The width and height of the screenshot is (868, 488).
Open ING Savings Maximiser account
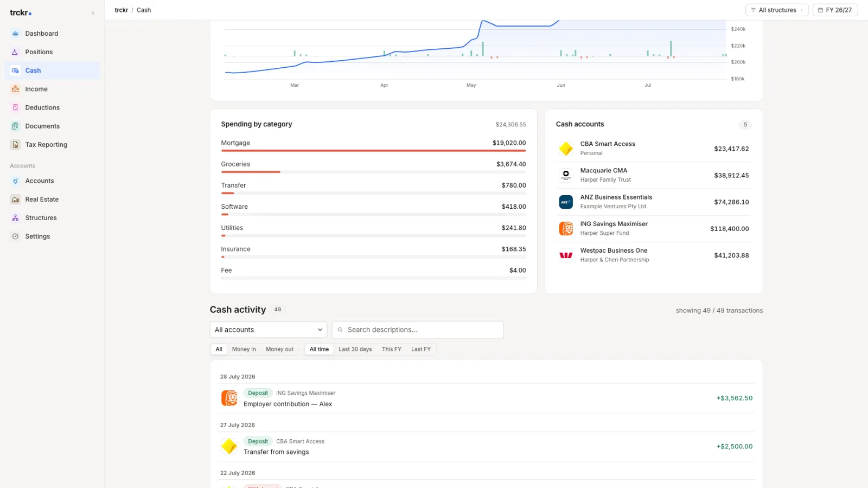[x=654, y=228]
